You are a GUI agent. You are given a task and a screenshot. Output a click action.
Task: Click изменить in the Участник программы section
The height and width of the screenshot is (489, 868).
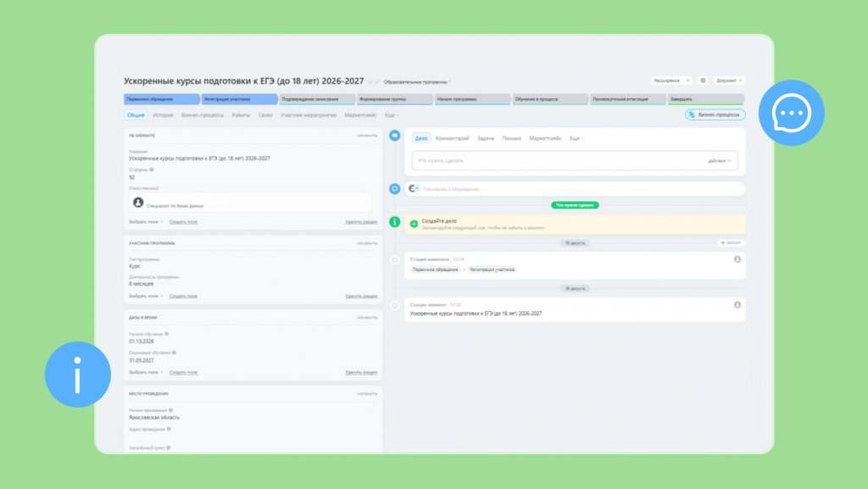pyautogui.click(x=367, y=243)
